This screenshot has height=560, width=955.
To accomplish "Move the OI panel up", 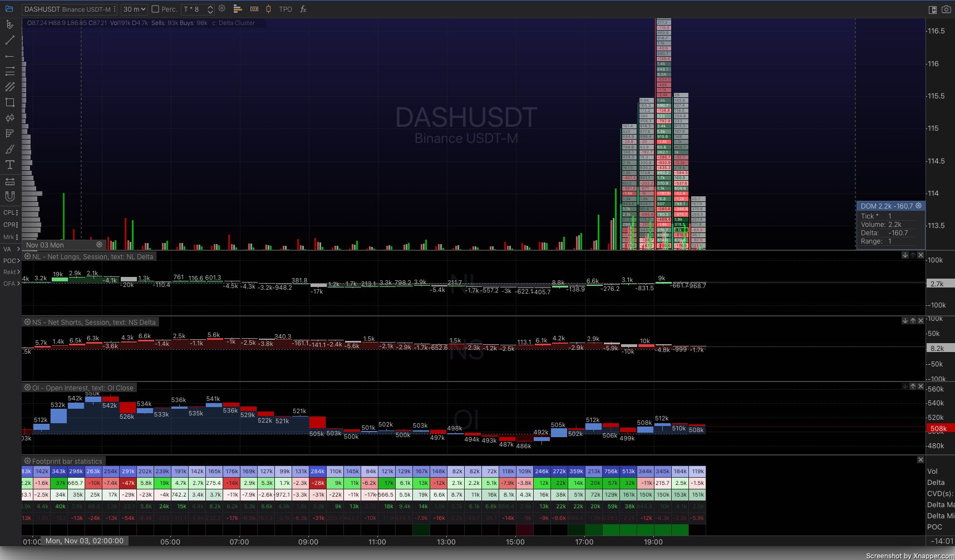I will click(913, 386).
